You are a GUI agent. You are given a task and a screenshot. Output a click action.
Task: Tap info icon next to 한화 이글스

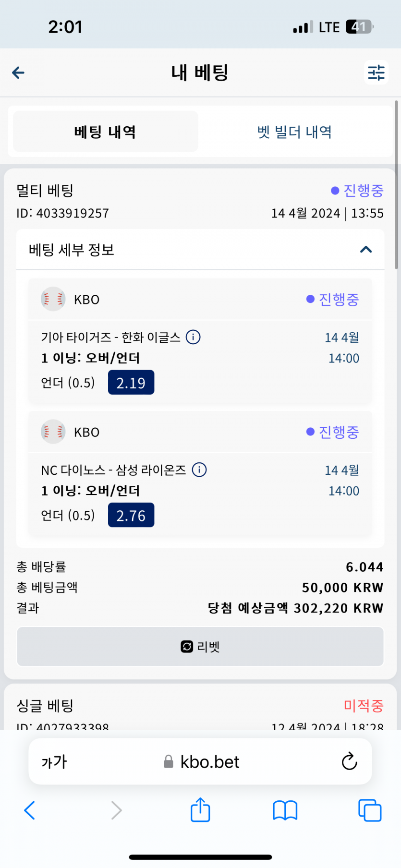[x=193, y=338]
